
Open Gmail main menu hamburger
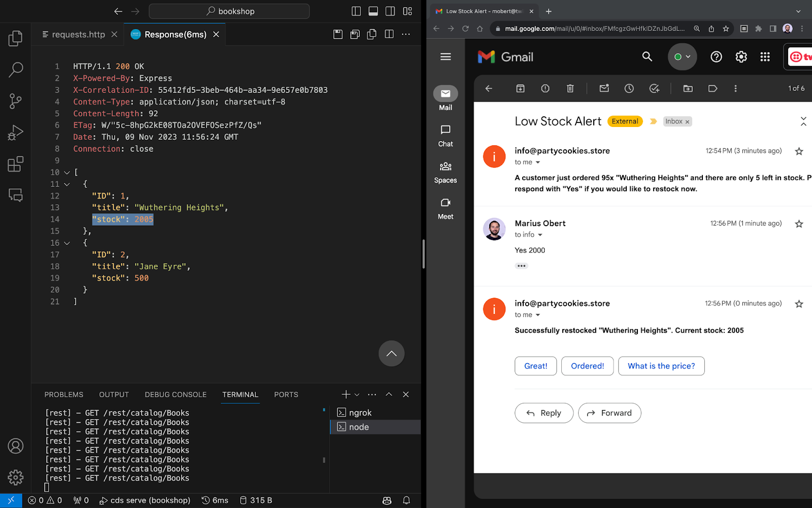click(446, 57)
